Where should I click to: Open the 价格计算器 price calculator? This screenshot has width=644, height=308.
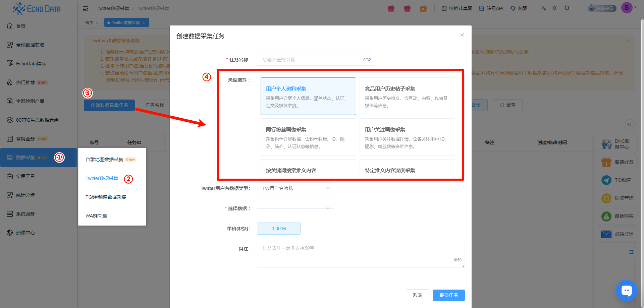coord(457,8)
